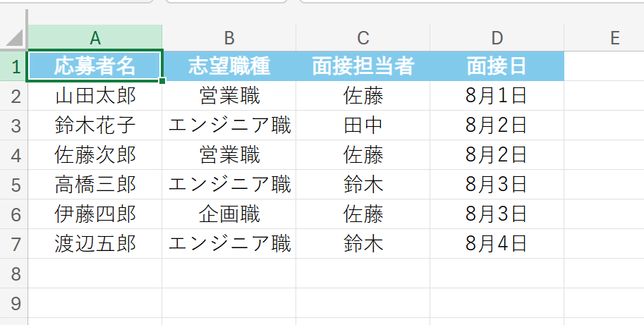Click the 応募者名 header cell
The height and width of the screenshot is (325, 644).
(x=95, y=66)
